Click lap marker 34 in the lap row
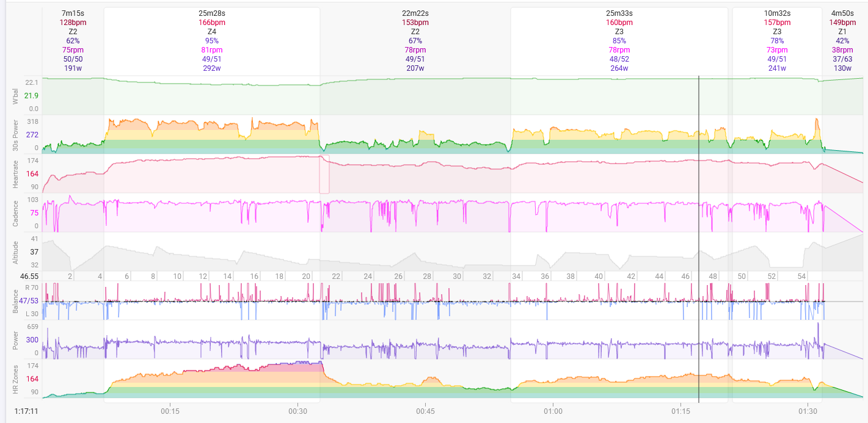 [516, 276]
